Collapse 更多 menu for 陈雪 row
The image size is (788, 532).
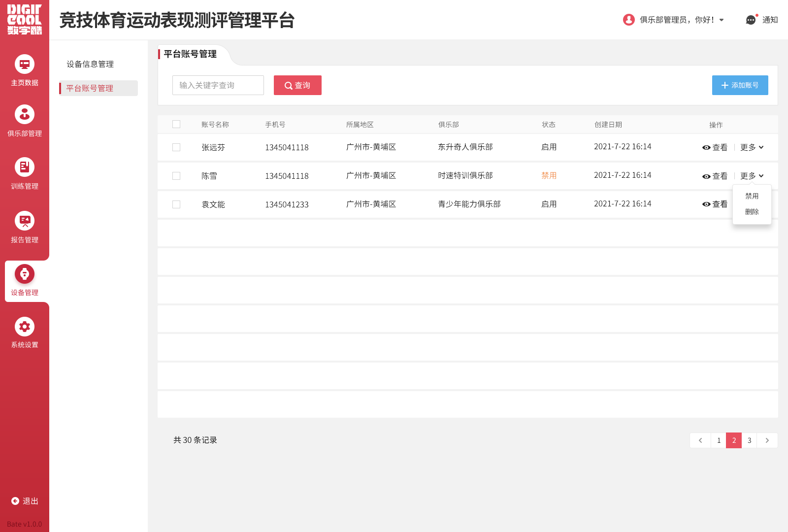pos(752,176)
